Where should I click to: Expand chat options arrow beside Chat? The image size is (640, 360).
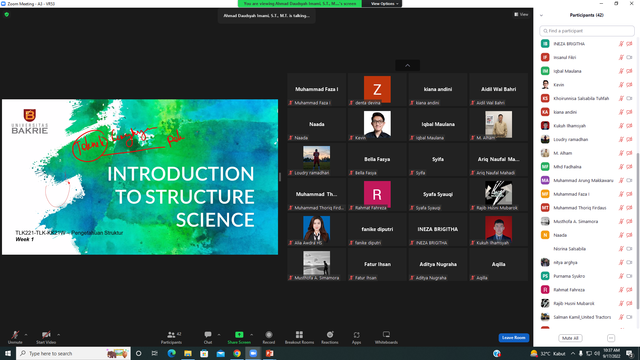(x=219, y=335)
